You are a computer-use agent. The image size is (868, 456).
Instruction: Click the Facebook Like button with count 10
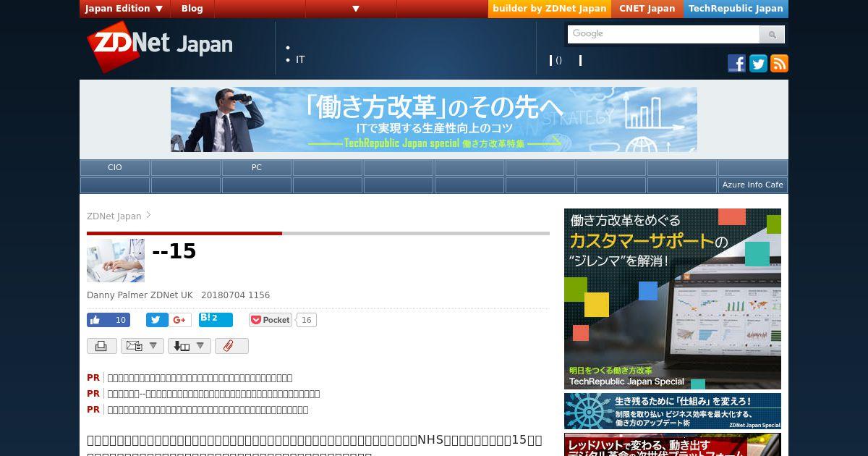pyautogui.click(x=109, y=320)
